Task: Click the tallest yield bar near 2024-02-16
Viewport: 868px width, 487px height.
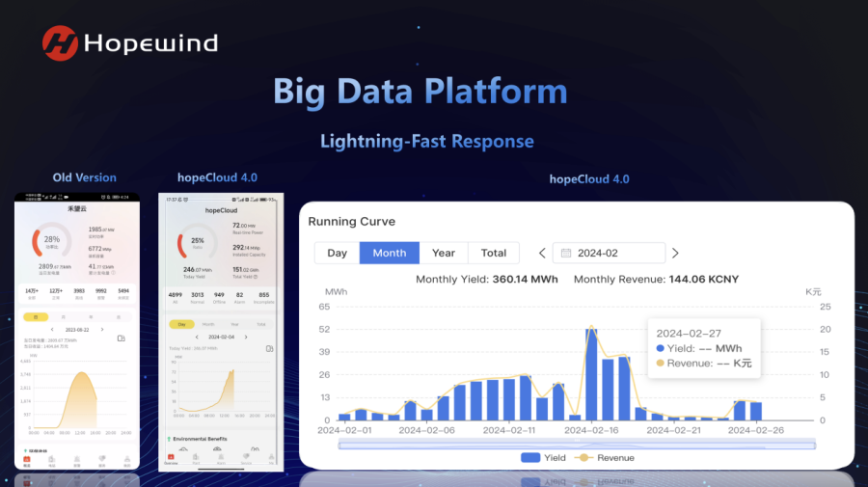Action: (591, 374)
